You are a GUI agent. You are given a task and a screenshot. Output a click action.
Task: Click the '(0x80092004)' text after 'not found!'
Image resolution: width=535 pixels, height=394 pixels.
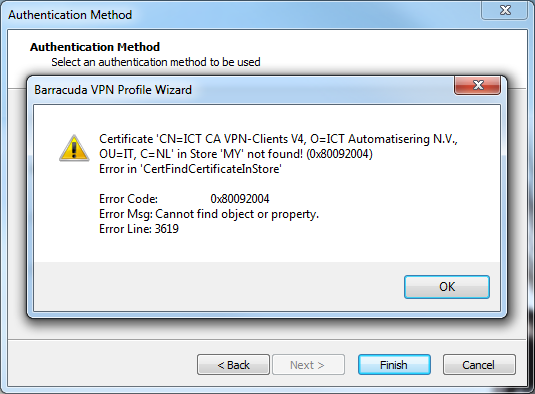coord(339,154)
